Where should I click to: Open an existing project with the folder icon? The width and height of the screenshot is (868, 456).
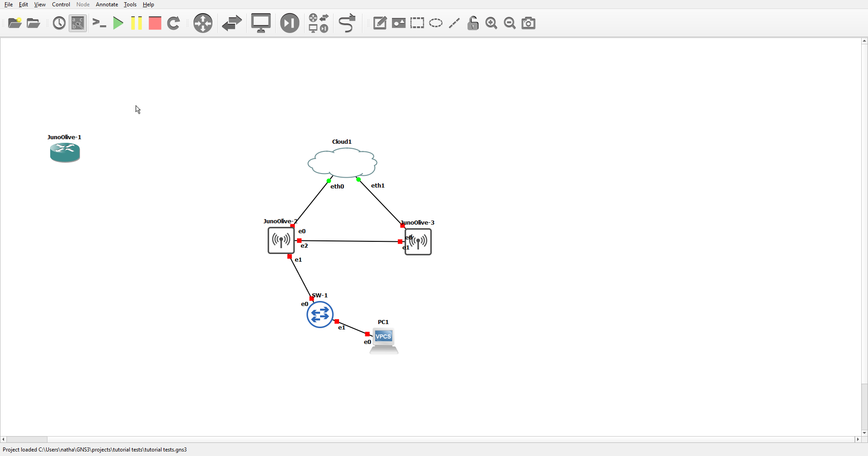coord(33,23)
